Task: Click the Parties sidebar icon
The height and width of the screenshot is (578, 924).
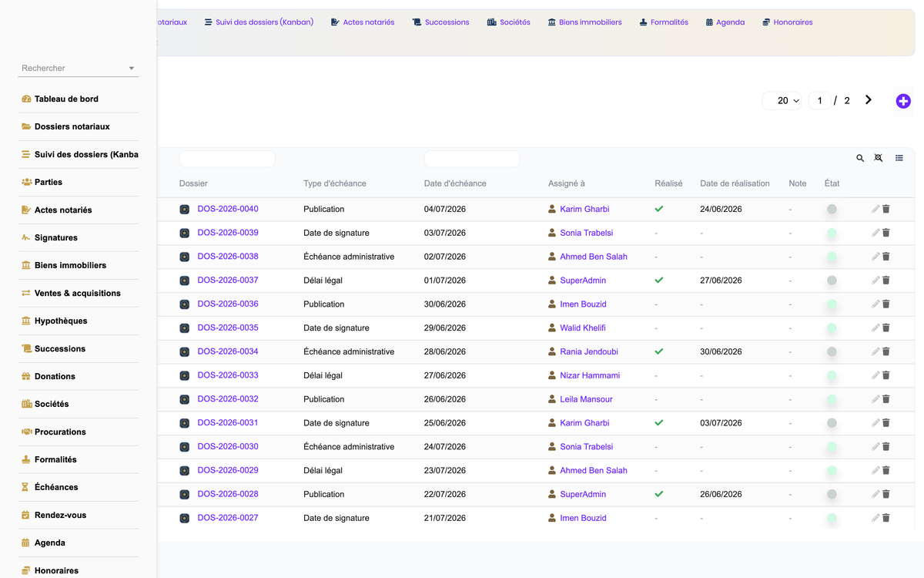Action: [26, 182]
